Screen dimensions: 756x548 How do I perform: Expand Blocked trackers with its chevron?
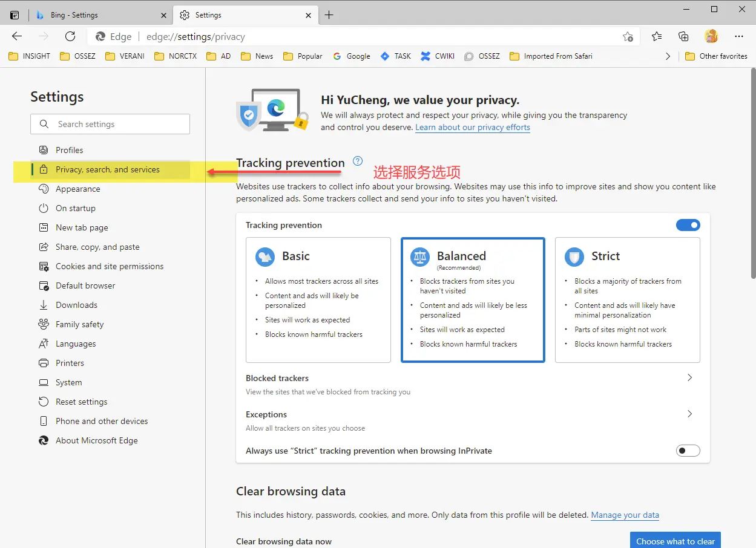click(689, 377)
